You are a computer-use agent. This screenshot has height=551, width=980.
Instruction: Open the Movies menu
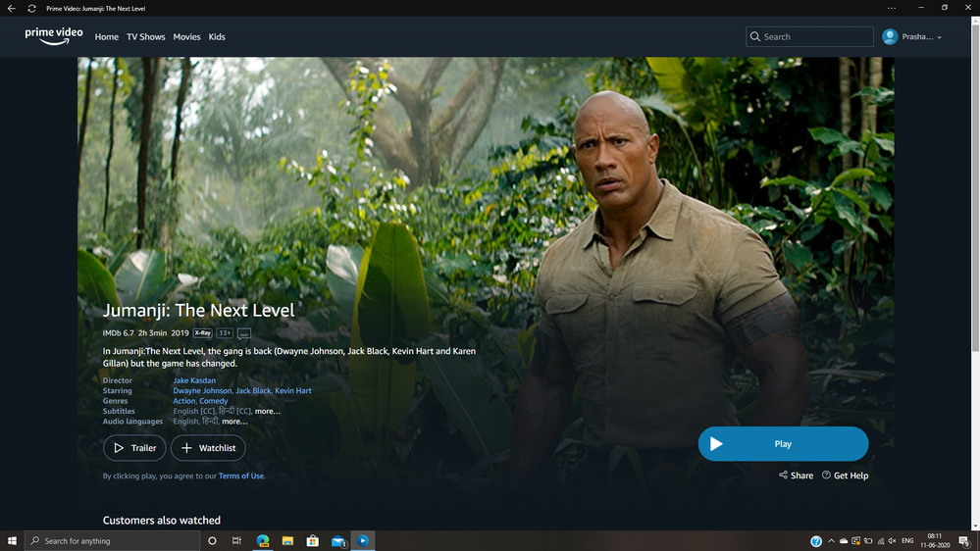(186, 37)
